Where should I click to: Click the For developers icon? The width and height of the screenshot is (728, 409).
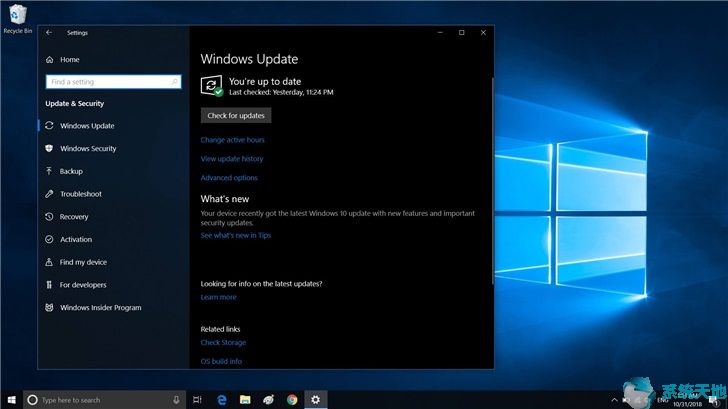point(49,285)
